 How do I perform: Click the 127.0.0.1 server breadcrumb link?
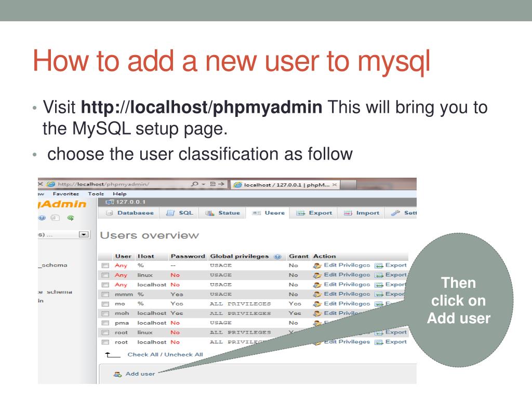click(130, 202)
